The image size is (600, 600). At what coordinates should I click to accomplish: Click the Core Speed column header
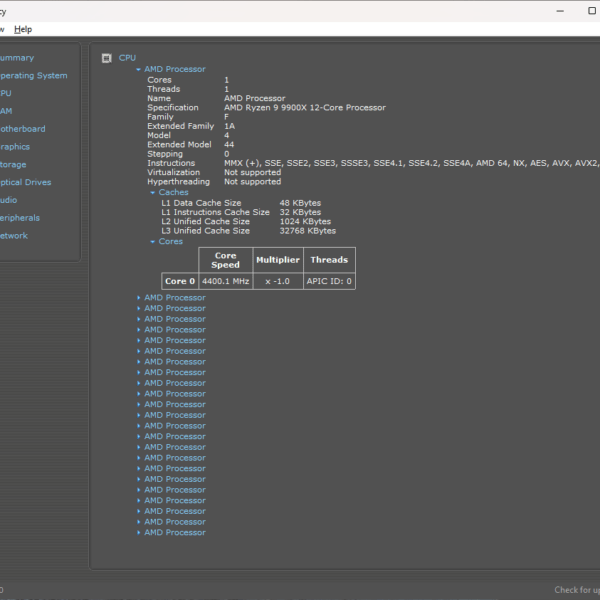(x=225, y=260)
